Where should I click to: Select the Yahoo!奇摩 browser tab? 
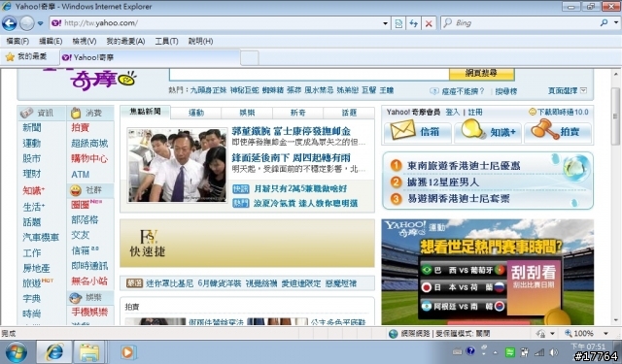pyautogui.click(x=150, y=57)
